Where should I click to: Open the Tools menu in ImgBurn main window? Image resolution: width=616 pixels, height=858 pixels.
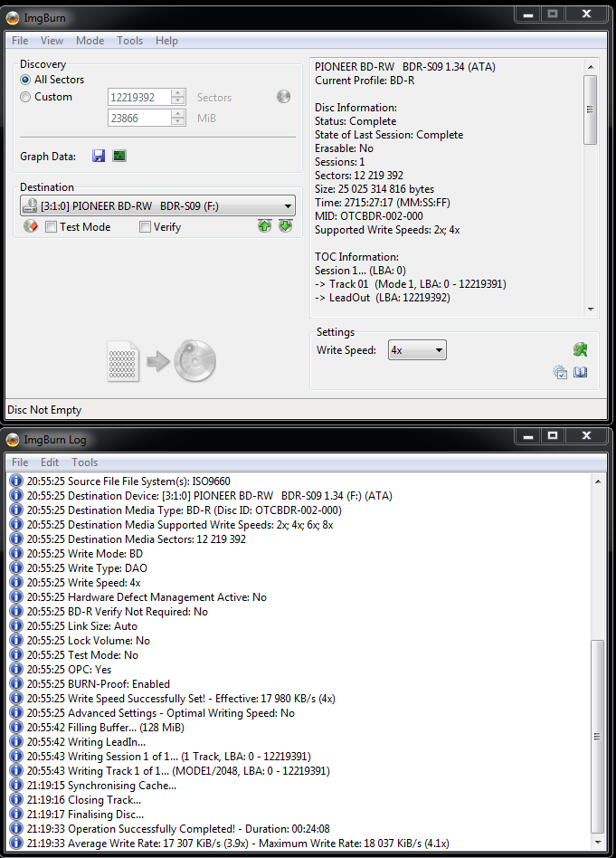point(129,41)
